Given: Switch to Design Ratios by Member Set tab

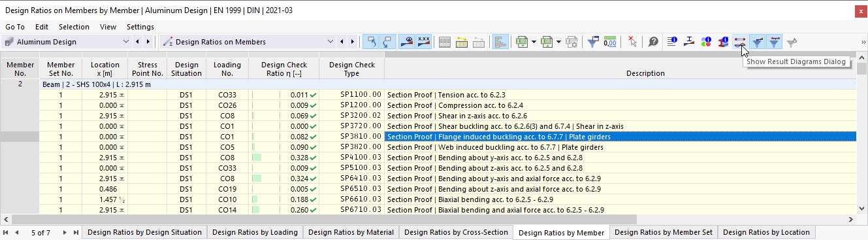Looking at the screenshot, I should click(664, 232).
